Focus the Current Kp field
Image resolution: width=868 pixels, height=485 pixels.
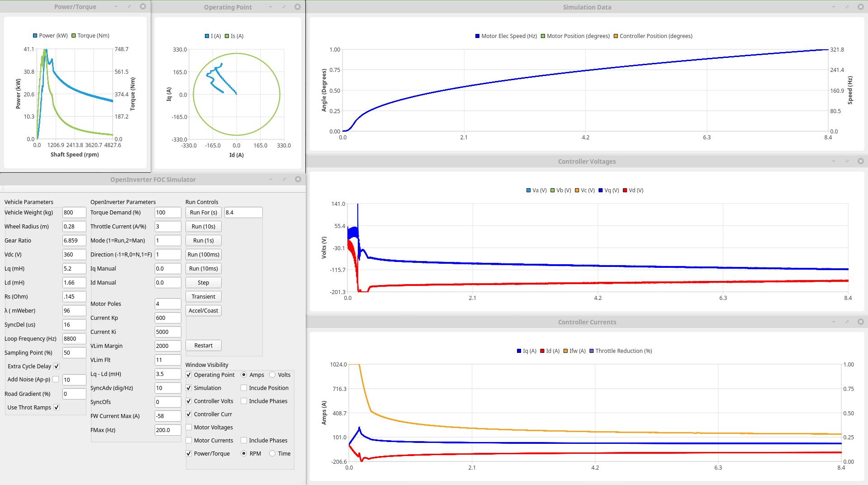167,318
